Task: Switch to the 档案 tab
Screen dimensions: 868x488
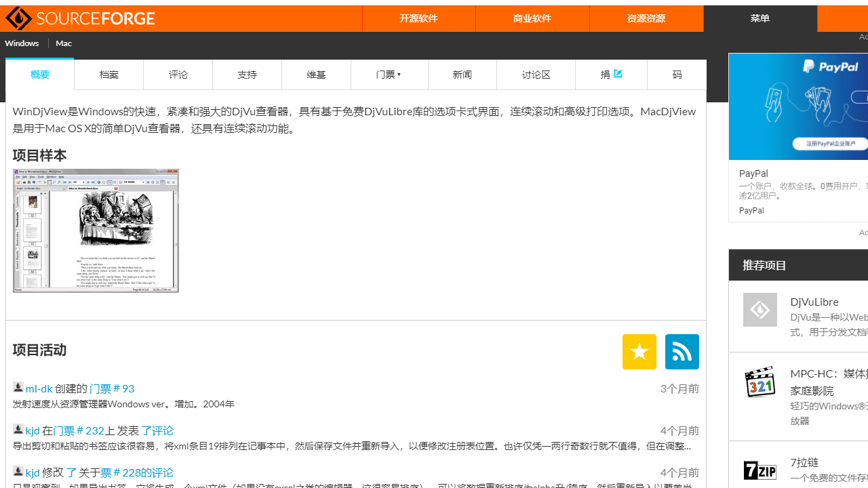Action: pos(108,75)
